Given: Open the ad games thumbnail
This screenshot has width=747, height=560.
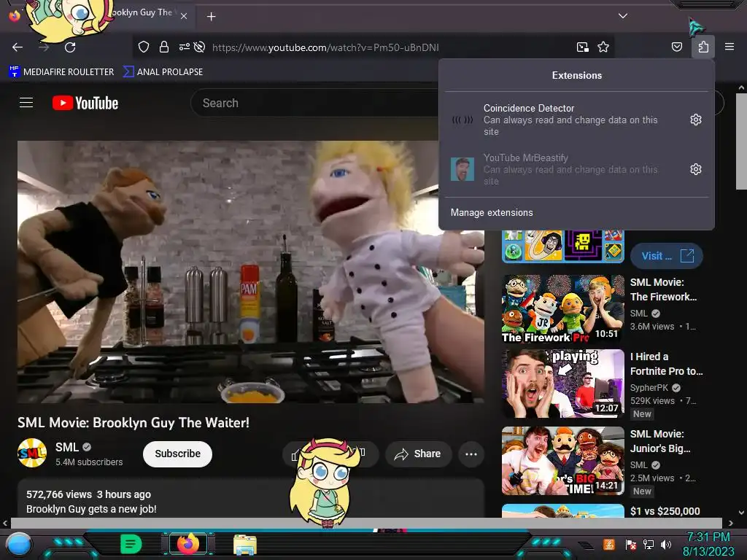Looking at the screenshot, I should pyautogui.click(x=562, y=246).
